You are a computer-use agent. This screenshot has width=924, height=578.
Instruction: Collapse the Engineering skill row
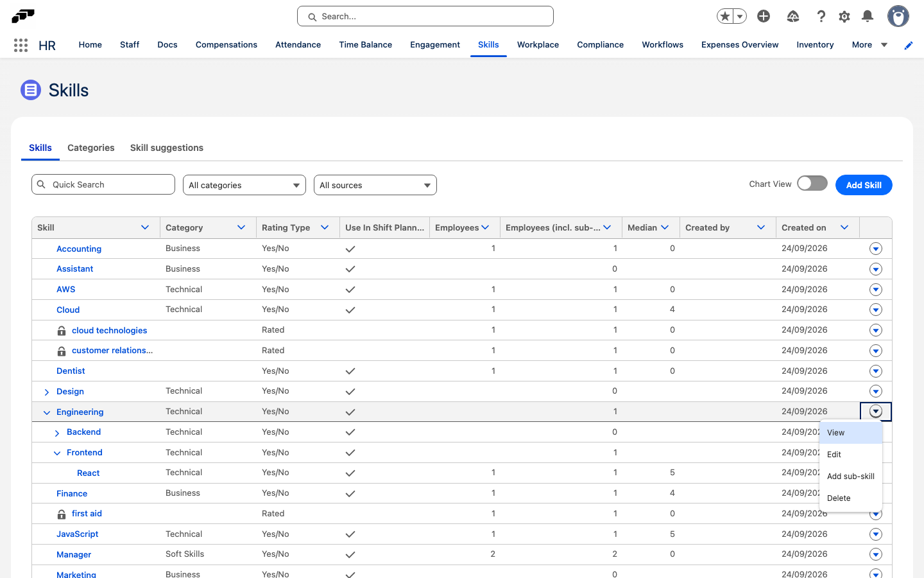tap(47, 412)
